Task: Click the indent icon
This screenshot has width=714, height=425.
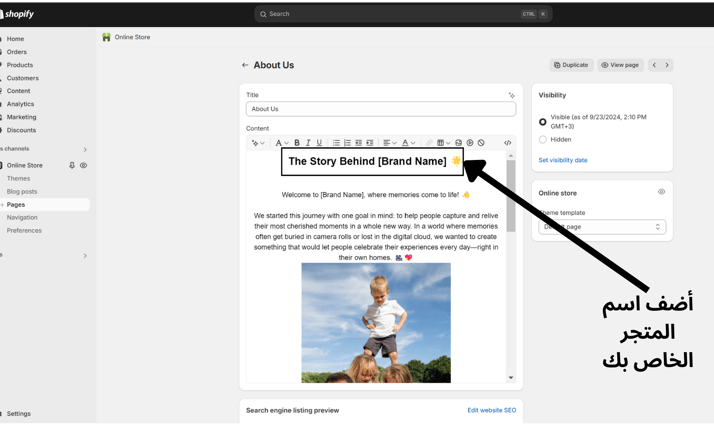Action: coord(370,143)
